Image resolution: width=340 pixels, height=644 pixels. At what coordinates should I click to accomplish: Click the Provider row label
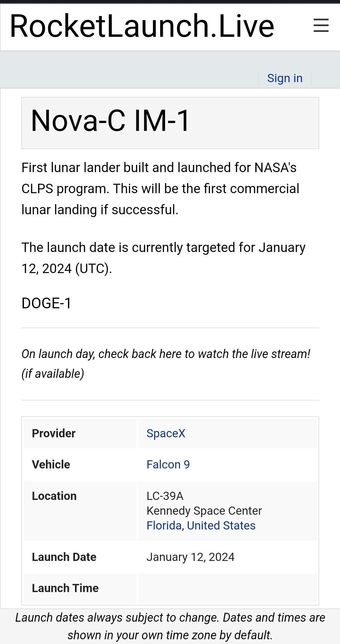click(x=54, y=433)
